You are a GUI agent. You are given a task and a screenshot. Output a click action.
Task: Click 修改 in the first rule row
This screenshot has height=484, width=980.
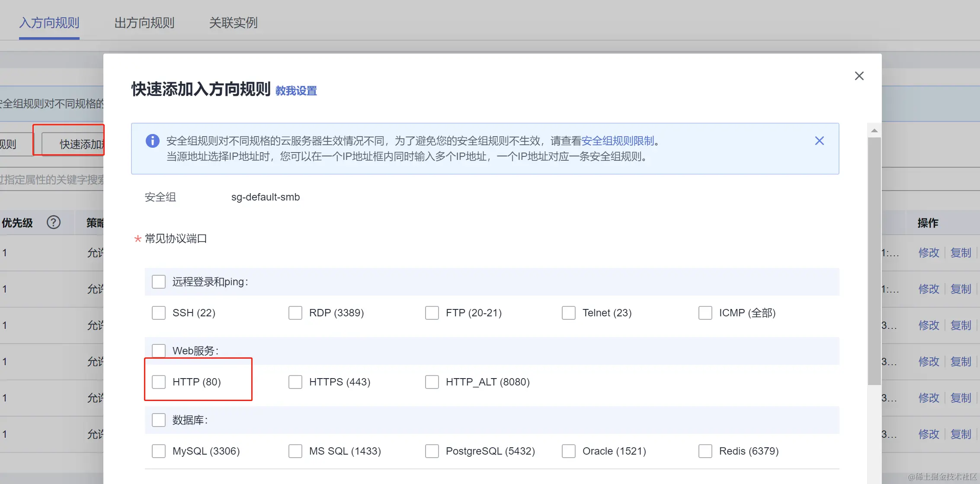pyautogui.click(x=929, y=252)
